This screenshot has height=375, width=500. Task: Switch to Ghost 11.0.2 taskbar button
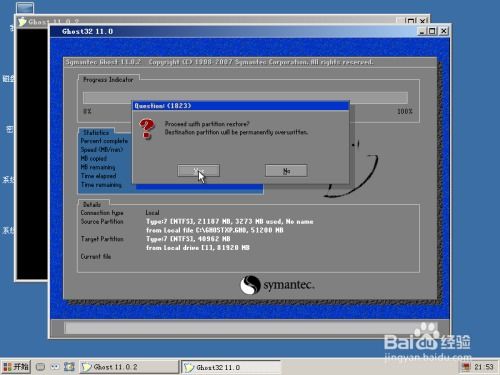129,367
